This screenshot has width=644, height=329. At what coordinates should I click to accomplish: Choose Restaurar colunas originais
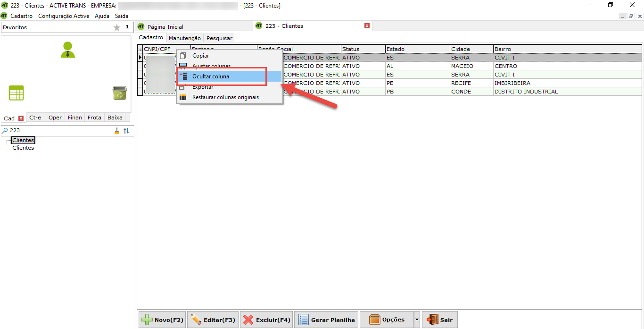[x=225, y=97]
